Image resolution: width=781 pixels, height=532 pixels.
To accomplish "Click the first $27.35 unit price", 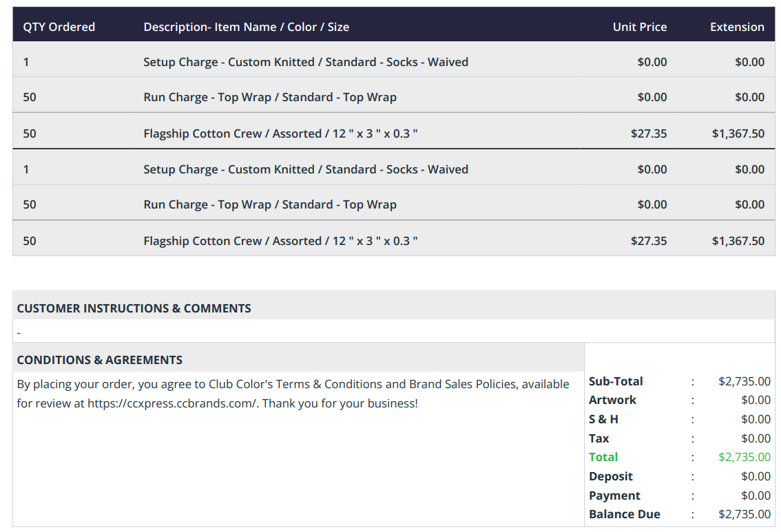I will (x=649, y=134).
